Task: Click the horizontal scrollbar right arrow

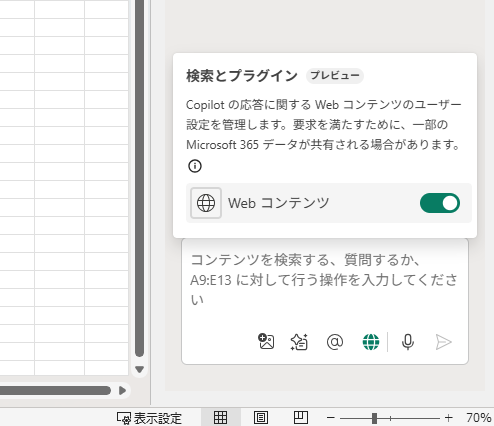Action: tap(122, 391)
